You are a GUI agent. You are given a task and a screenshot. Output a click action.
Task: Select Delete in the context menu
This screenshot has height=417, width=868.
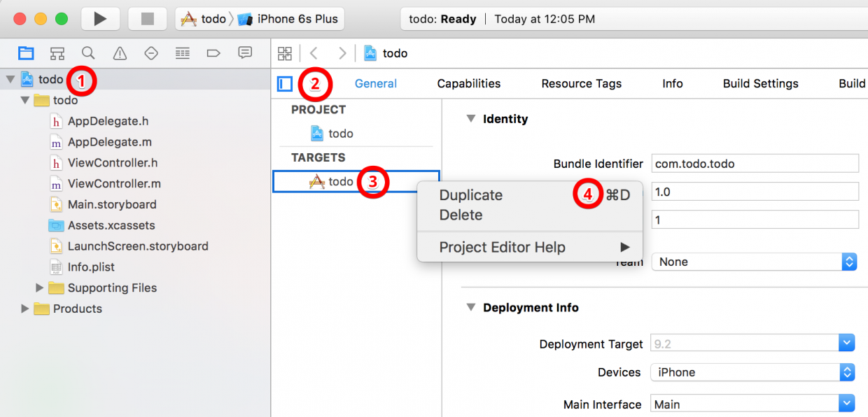click(x=461, y=215)
